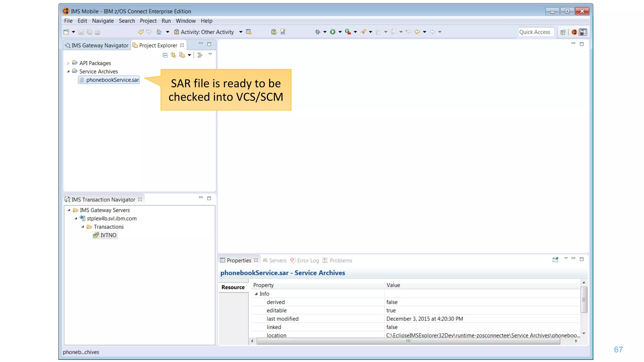Click the pin to selection icon in Properties
This screenshot has height=362, width=644.
(x=555, y=260)
